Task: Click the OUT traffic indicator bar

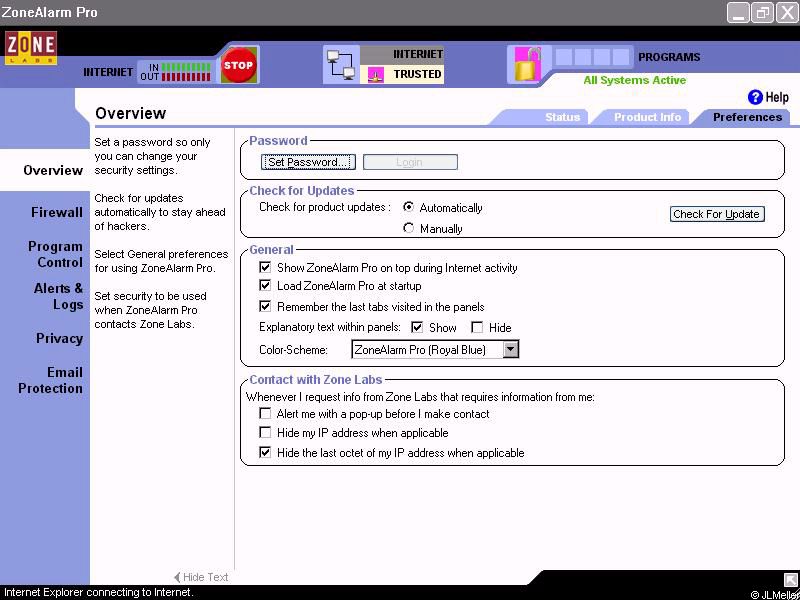Action: point(186,77)
